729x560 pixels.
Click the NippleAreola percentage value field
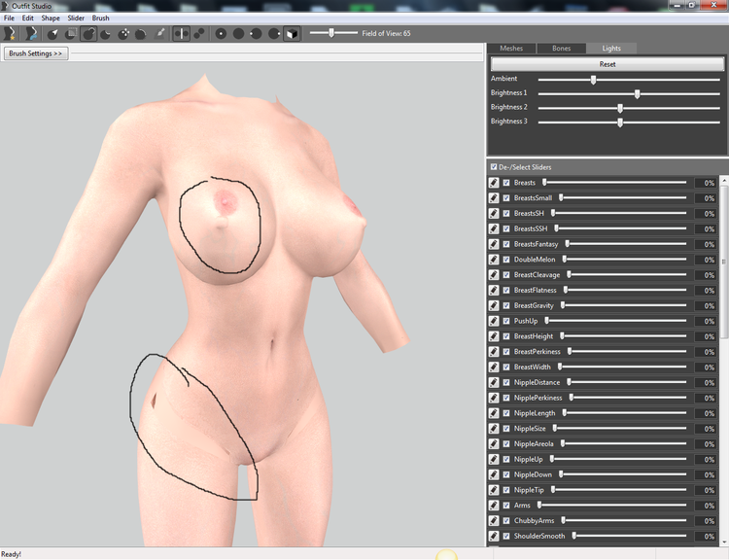coord(706,444)
